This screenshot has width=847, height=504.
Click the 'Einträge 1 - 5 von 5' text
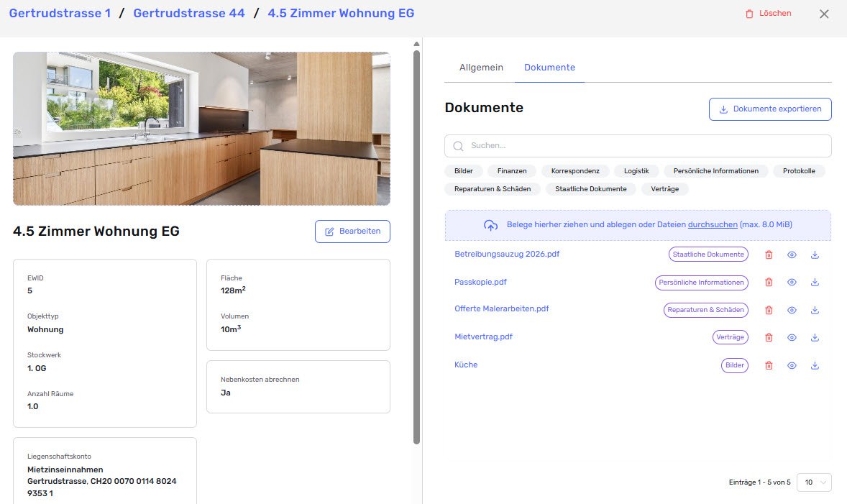(759, 482)
